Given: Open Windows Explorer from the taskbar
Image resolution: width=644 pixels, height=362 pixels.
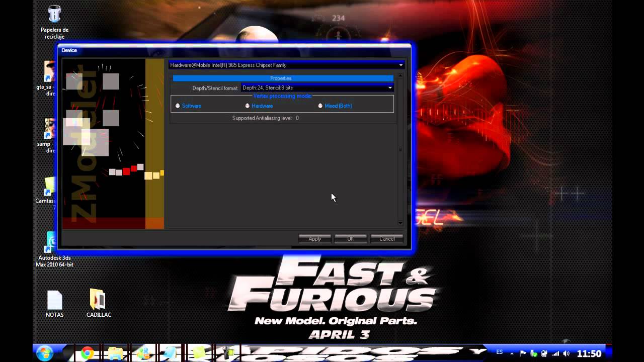Looking at the screenshot, I should click(x=115, y=353).
